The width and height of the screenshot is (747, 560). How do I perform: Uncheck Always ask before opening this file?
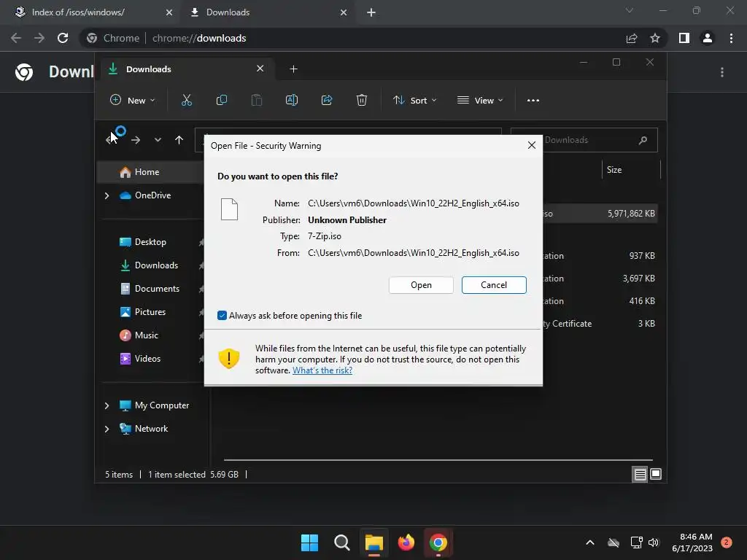click(x=222, y=315)
